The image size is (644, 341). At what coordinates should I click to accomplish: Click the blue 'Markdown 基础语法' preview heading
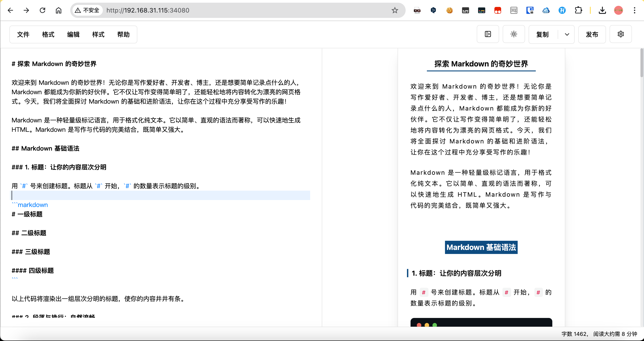click(481, 247)
